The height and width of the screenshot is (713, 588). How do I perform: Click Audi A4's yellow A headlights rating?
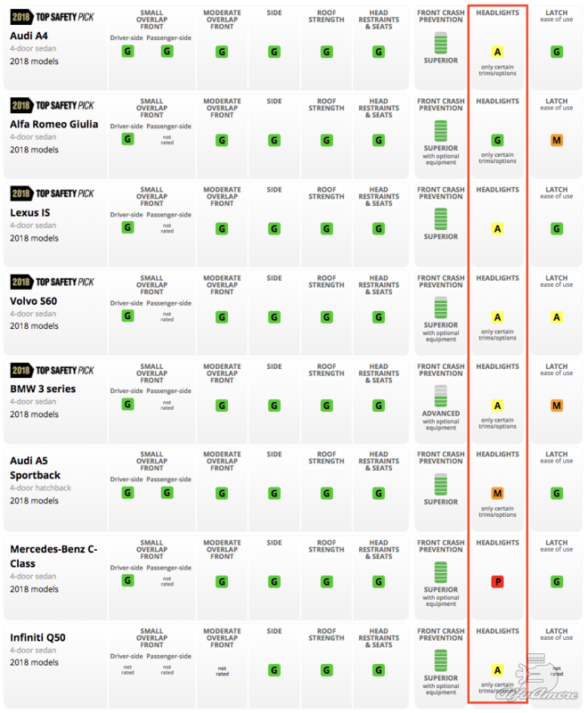497,52
